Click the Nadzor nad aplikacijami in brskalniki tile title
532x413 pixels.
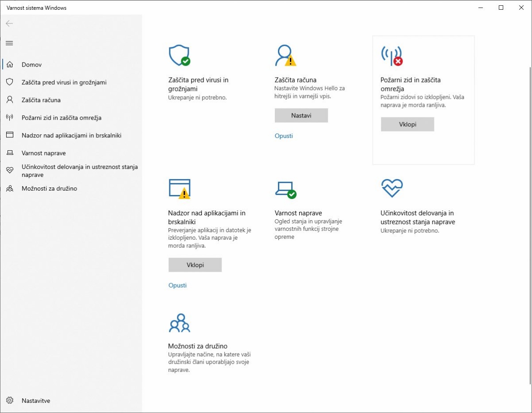coord(207,218)
